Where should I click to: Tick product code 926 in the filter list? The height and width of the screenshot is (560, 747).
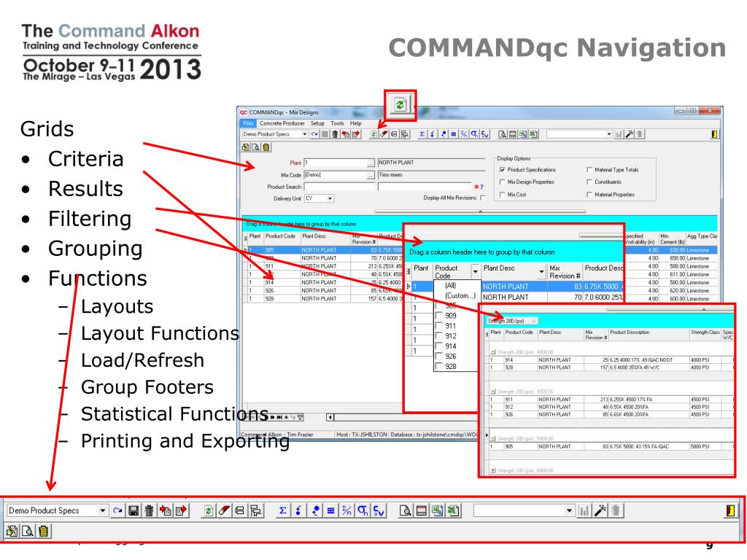coord(438,356)
